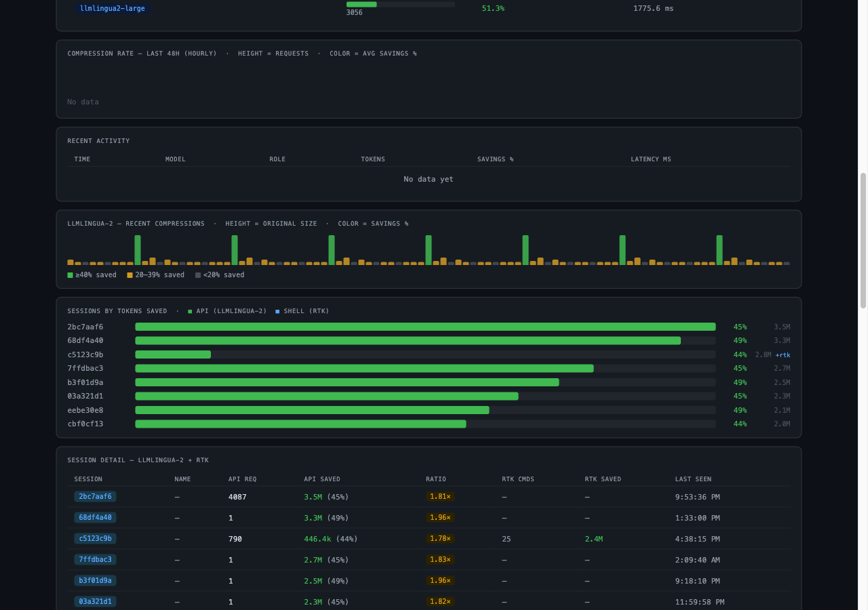This screenshot has height=610, width=868.
Task: Click the MODEL column header in Recent Activity
Action: (x=176, y=159)
